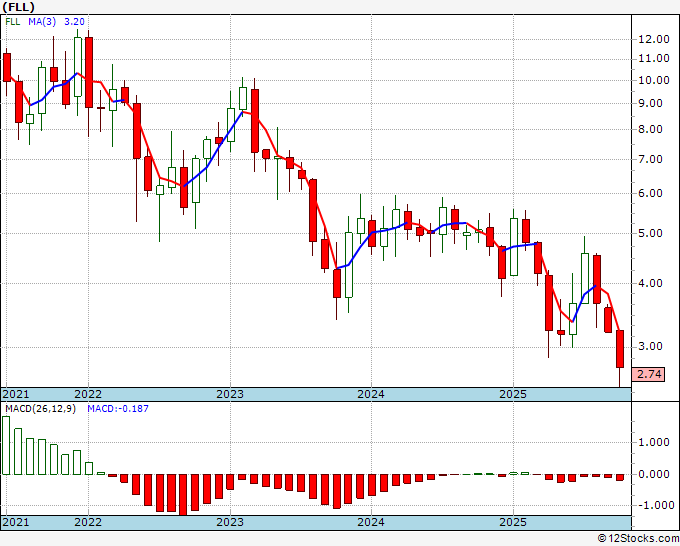Click 2022 on the MACD timeline
The height and width of the screenshot is (546, 680).
pos(88,522)
